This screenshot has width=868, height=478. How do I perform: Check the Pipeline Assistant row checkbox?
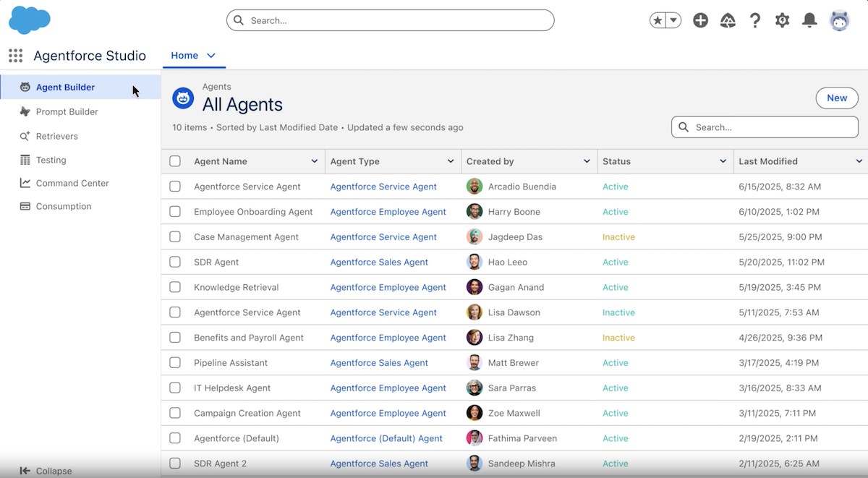tap(175, 363)
